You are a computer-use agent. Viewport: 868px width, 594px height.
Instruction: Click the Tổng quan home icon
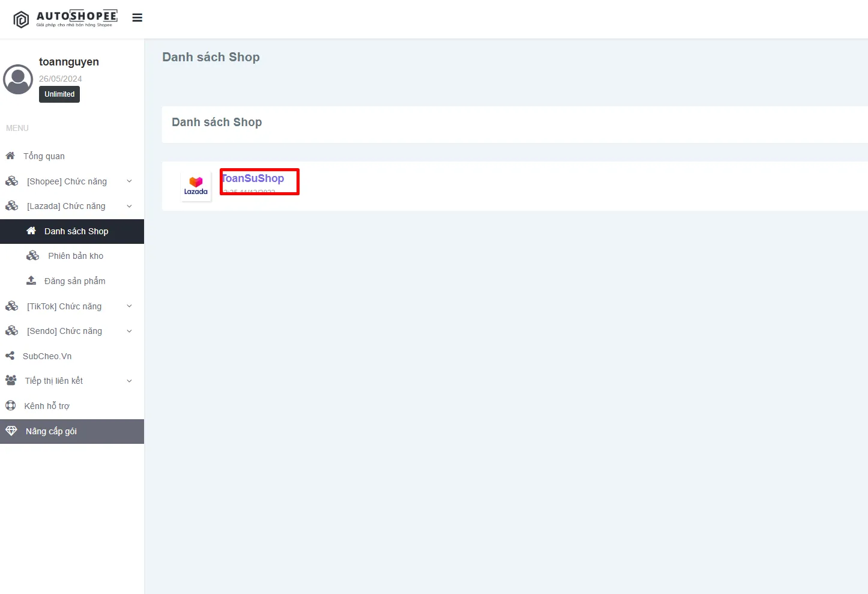pyautogui.click(x=10, y=156)
